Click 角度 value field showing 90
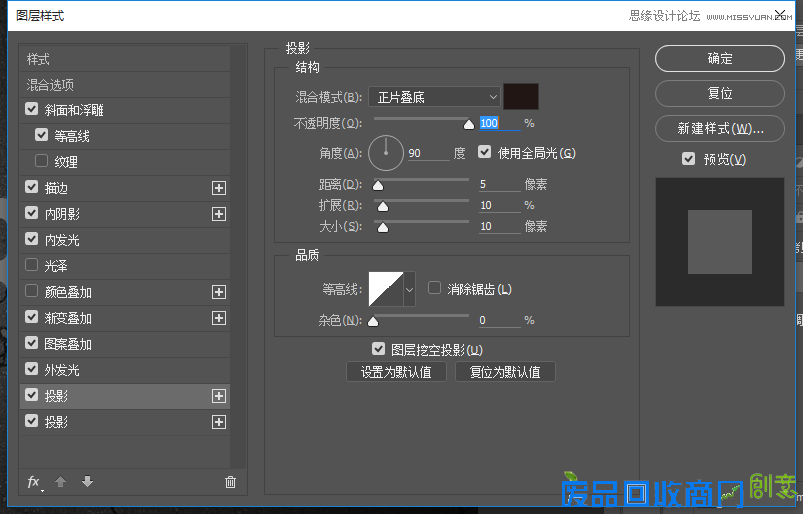This screenshot has width=803, height=514. pyautogui.click(x=429, y=153)
